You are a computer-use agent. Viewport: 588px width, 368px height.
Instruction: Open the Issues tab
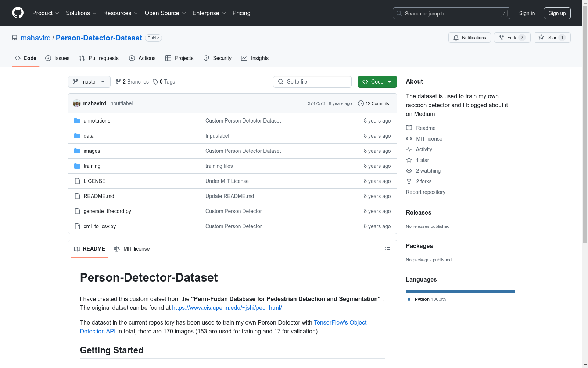57,58
